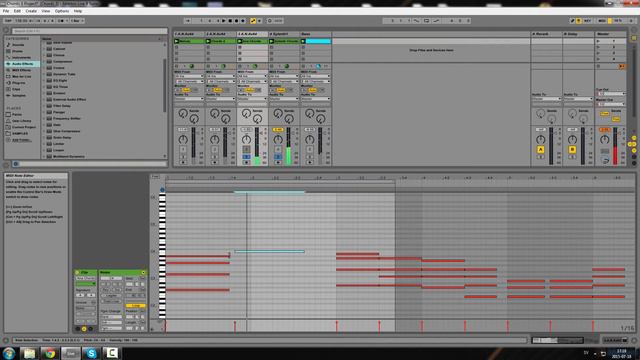Image resolution: width=640 pixels, height=360 pixels.
Task: Expand the Cabinet device folder
Action: point(44,49)
